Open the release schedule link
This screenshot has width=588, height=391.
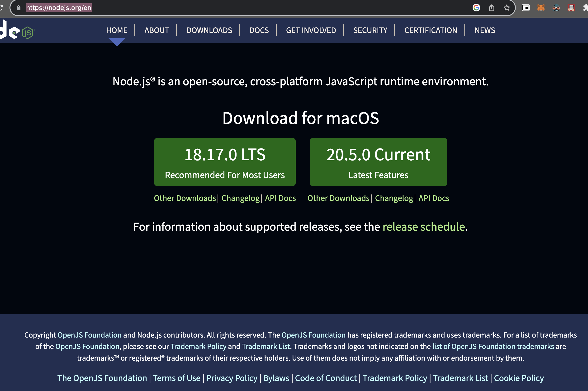coord(424,227)
